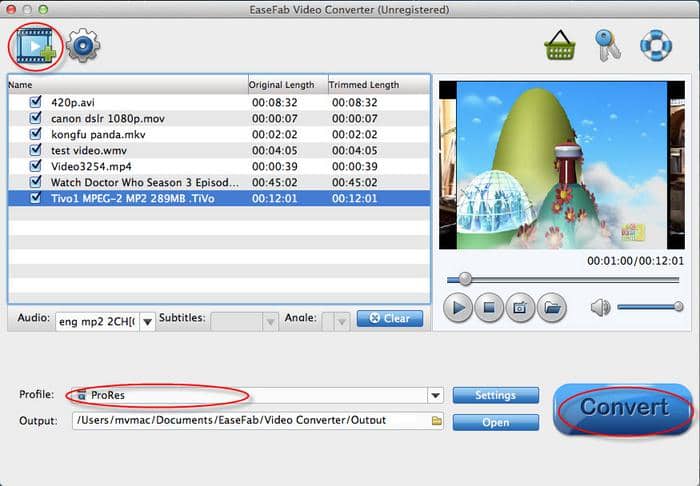
Task: Open the lifebuoy help icon
Action: point(656,45)
